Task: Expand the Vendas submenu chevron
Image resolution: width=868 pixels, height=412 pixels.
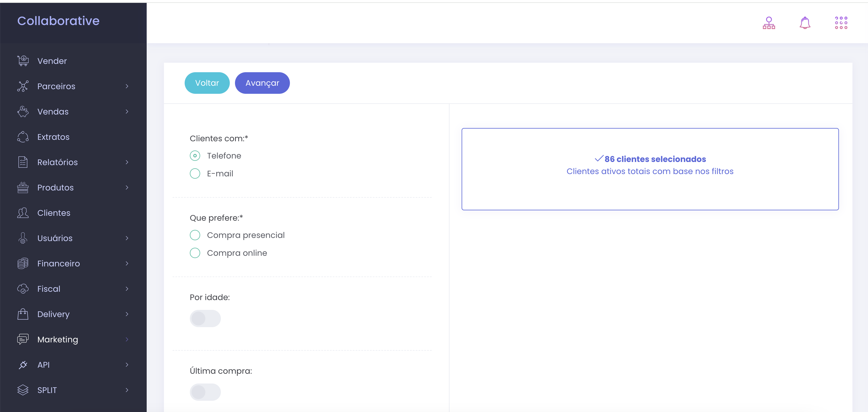Action: (x=127, y=112)
